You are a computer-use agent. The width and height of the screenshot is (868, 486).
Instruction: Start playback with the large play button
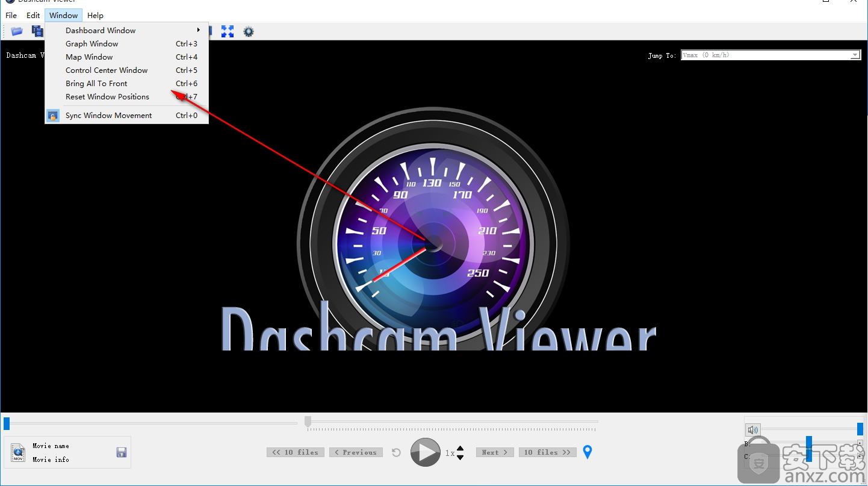426,452
